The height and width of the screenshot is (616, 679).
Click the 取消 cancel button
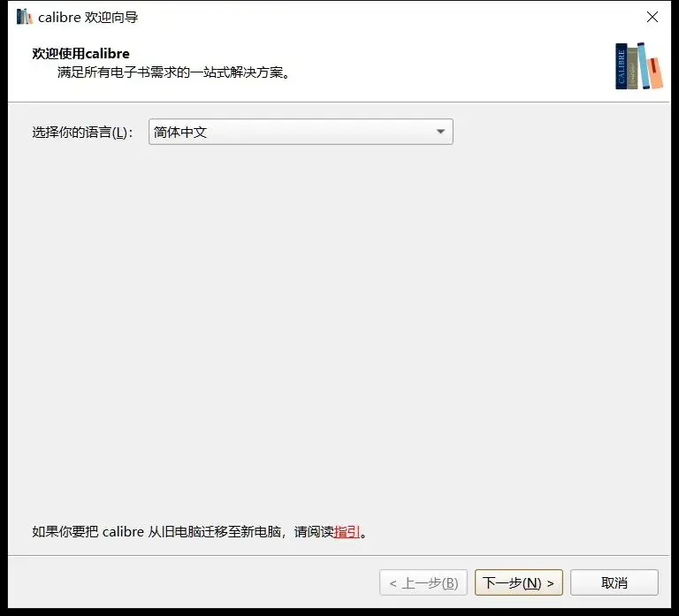614,582
